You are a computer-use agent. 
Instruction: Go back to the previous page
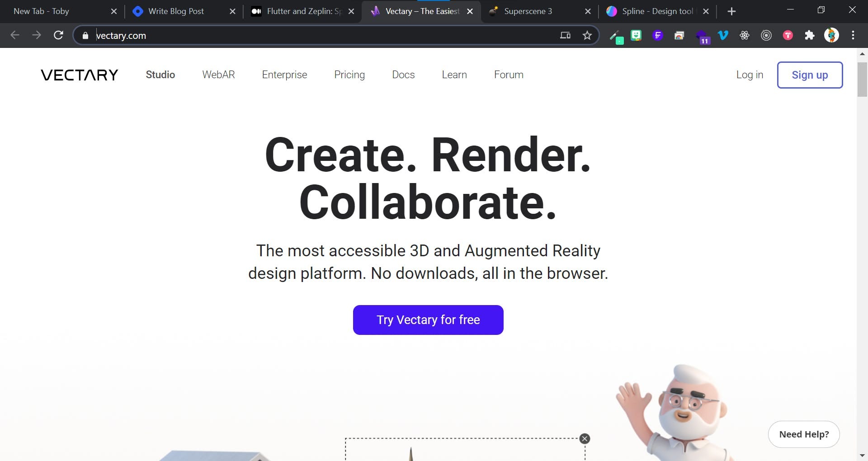15,35
